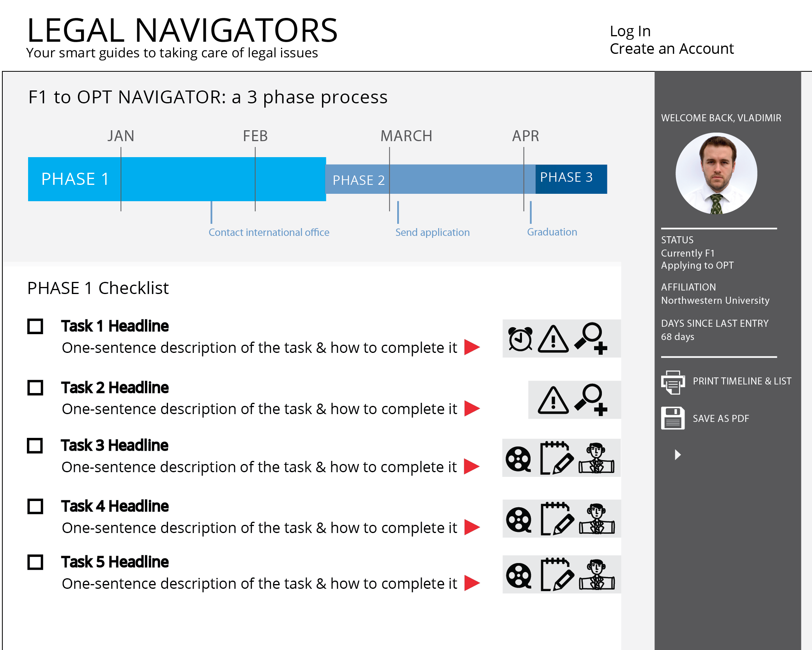
Task: Expand Task 3 details with red arrow
Action: [x=471, y=466]
